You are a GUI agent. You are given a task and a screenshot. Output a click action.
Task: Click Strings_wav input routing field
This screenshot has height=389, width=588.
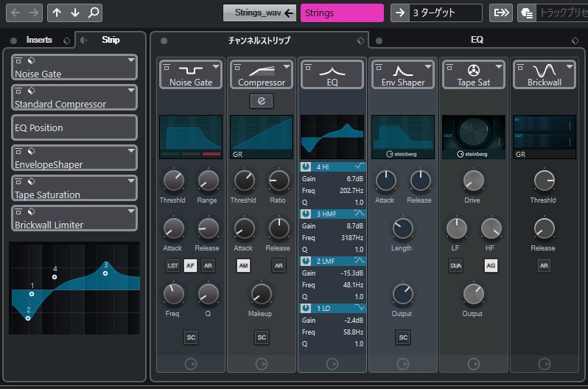click(x=259, y=13)
